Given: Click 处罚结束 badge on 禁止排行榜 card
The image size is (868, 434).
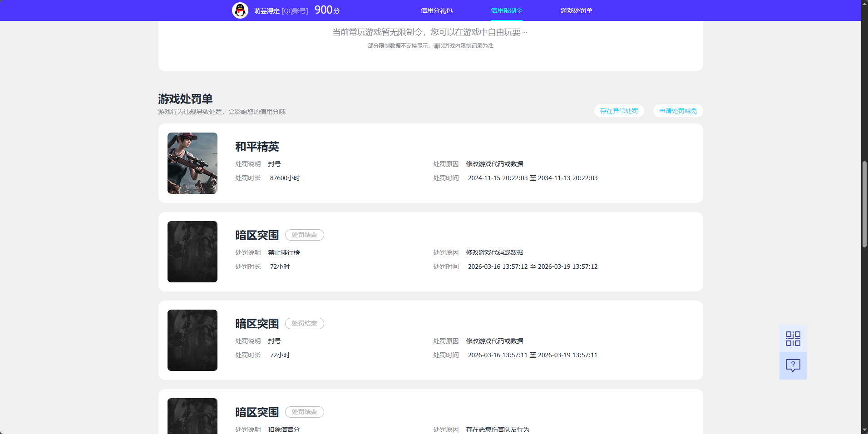Looking at the screenshot, I should click(305, 235).
